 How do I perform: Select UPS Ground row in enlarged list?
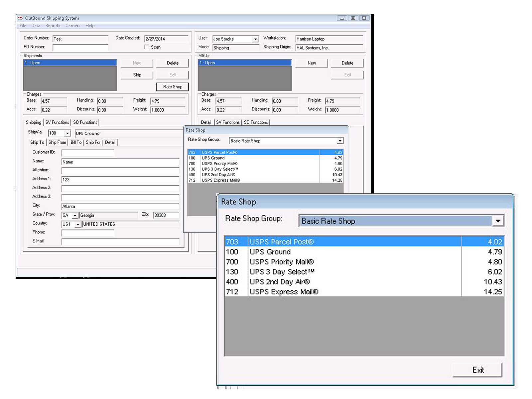tap(364, 252)
